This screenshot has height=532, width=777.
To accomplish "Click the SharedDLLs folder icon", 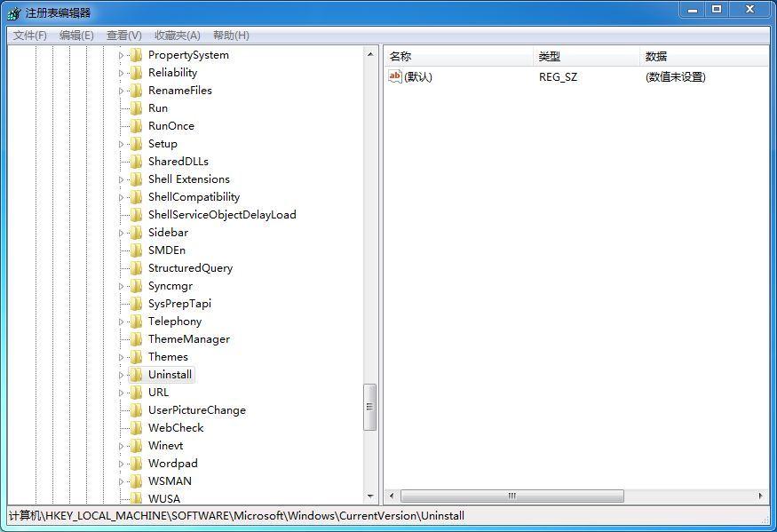I will [x=136, y=162].
